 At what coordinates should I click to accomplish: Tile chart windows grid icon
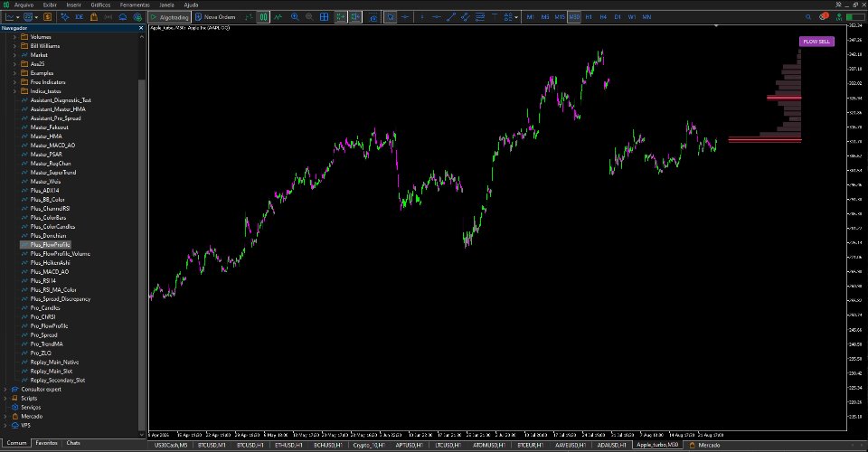click(x=325, y=17)
